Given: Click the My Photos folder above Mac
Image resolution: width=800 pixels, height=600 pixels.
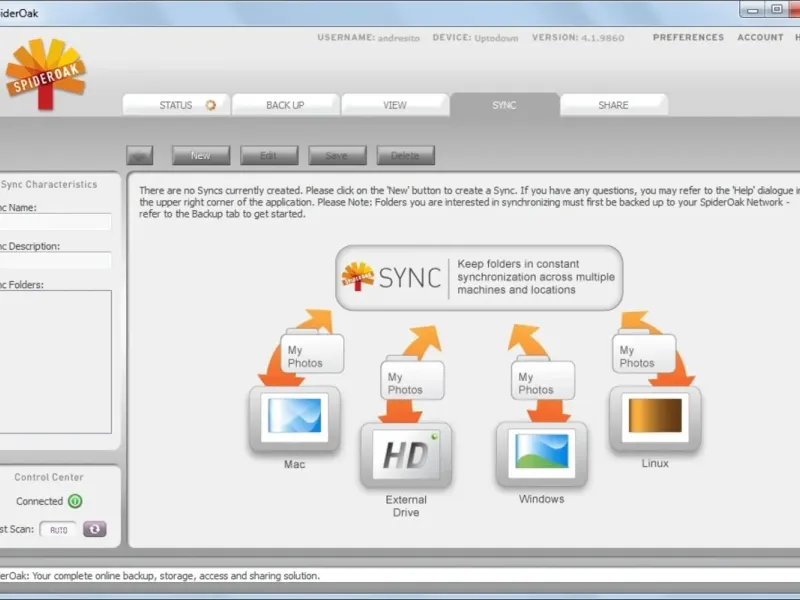Looking at the screenshot, I should [x=312, y=353].
